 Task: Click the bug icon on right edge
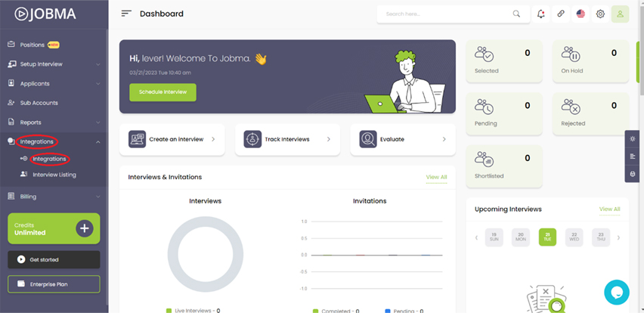(x=633, y=173)
